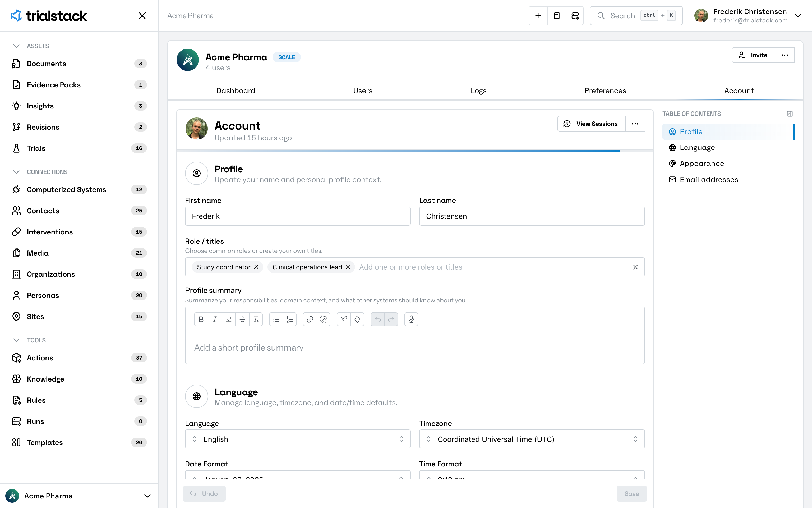Open Templates in the sidebar
This screenshot has width=812, height=508.
click(x=79, y=442)
